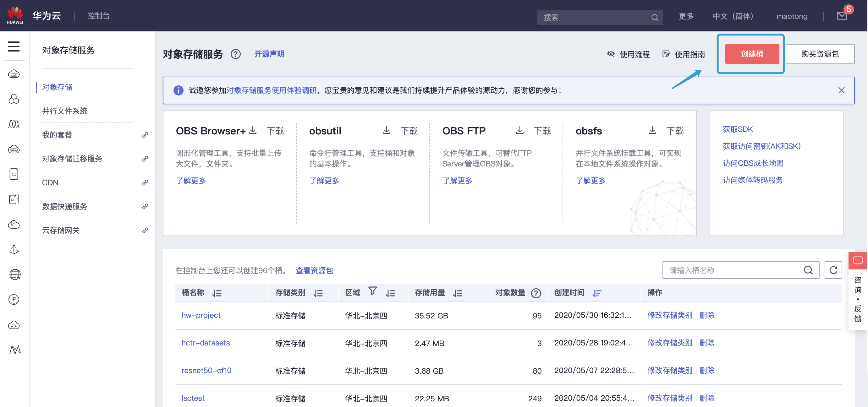This screenshot has width=868, height=407.
Task: Open the hamburger menu in the sidebar
Action: coord(14,46)
